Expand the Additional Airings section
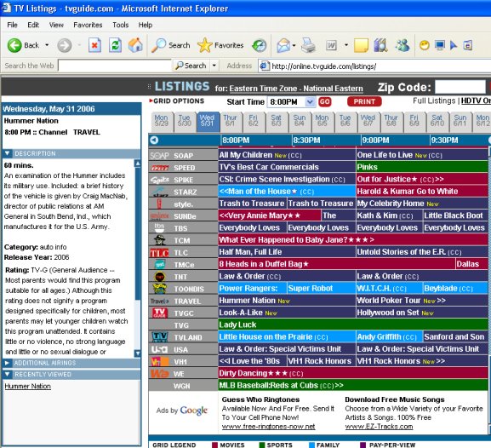This screenshot has width=491, height=448. (7, 363)
